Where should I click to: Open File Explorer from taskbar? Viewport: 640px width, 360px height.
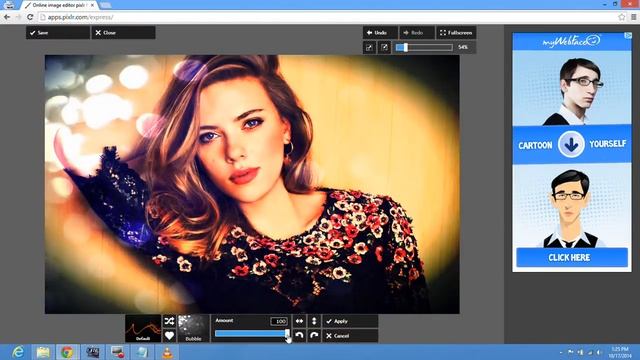click(42, 352)
